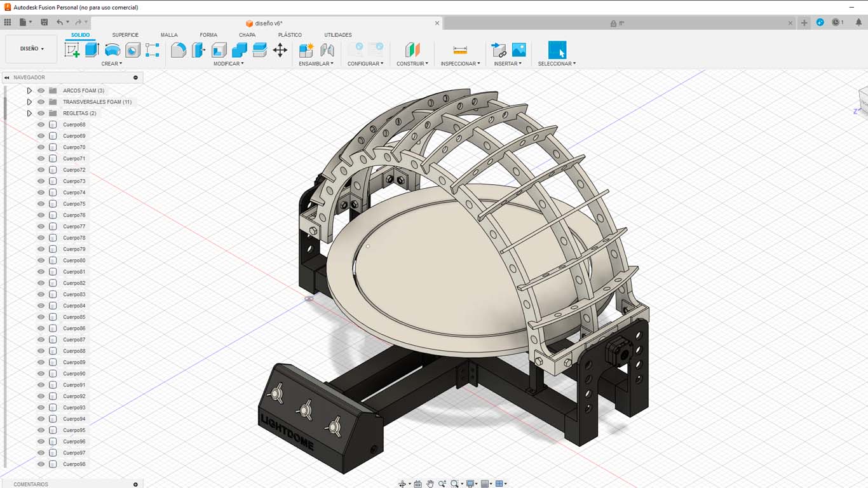Viewport: 868px width, 488px height.
Task: Click the Save disk icon
Action: pyautogui.click(x=44, y=22)
